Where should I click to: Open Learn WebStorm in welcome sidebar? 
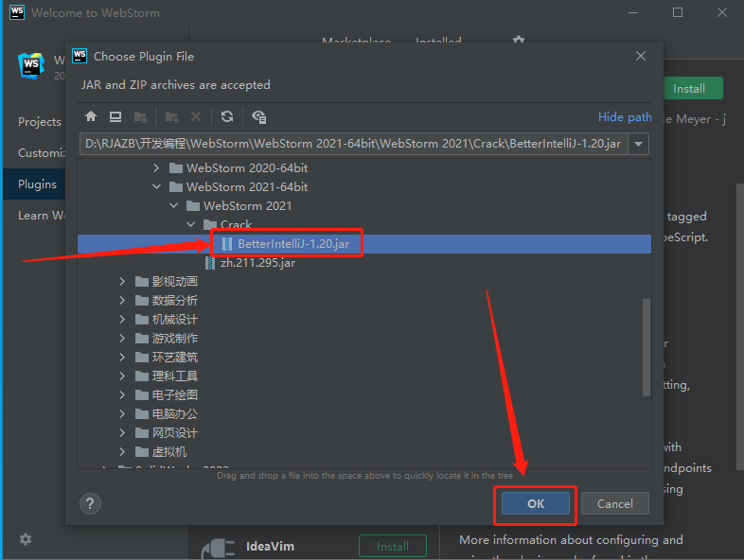point(42,216)
